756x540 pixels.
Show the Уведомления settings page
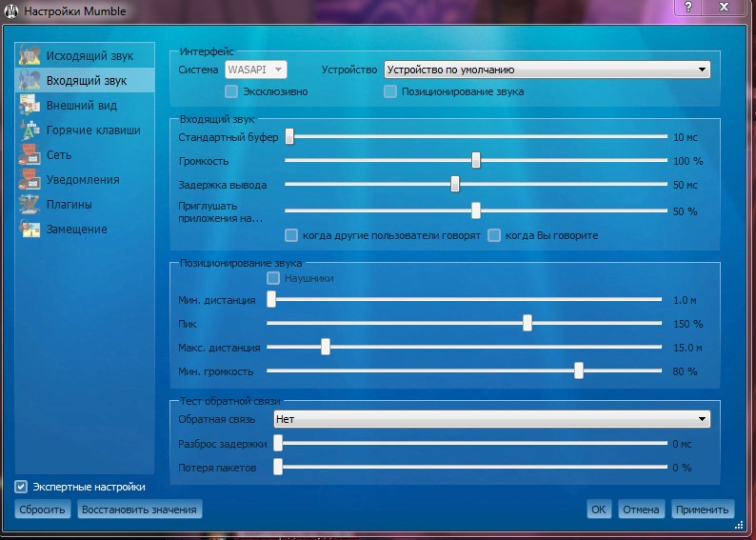pyautogui.click(x=83, y=180)
